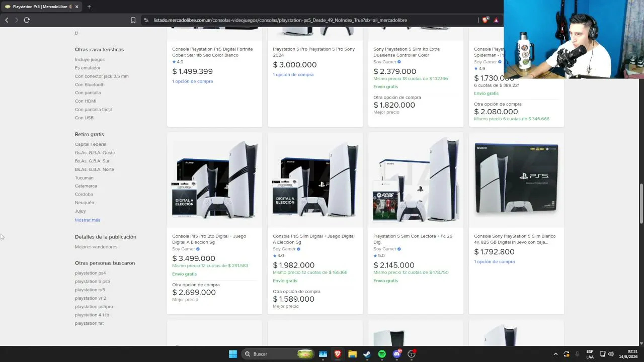Open the ESP LAA language switcher
The height and width of the screenshot is (362, 644).
click(x=590, y=354)
